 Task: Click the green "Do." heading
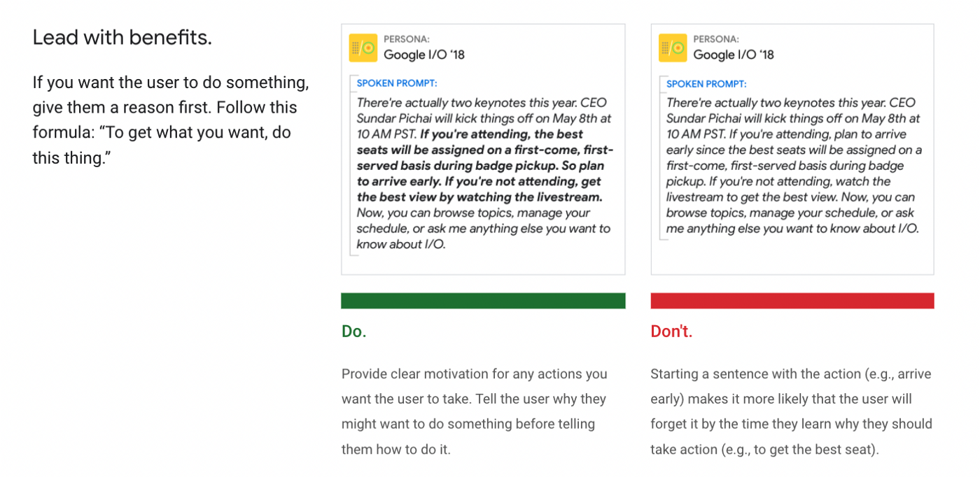click(x=354, y=332)
